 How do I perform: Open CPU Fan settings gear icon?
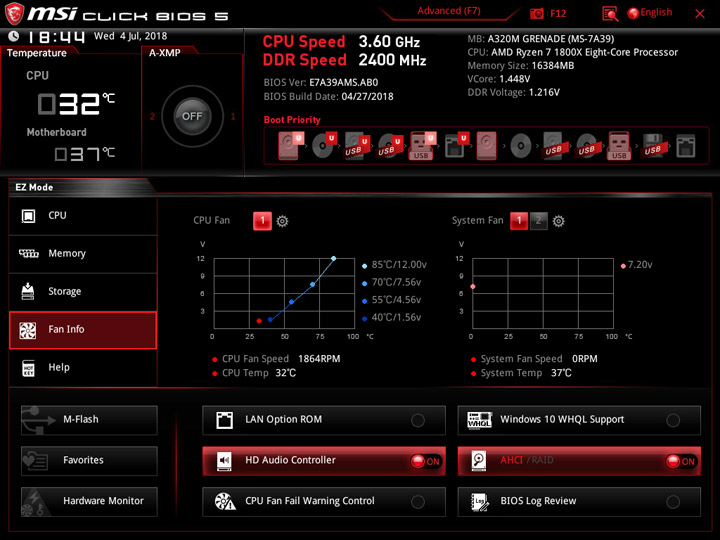tap(282, 221)
